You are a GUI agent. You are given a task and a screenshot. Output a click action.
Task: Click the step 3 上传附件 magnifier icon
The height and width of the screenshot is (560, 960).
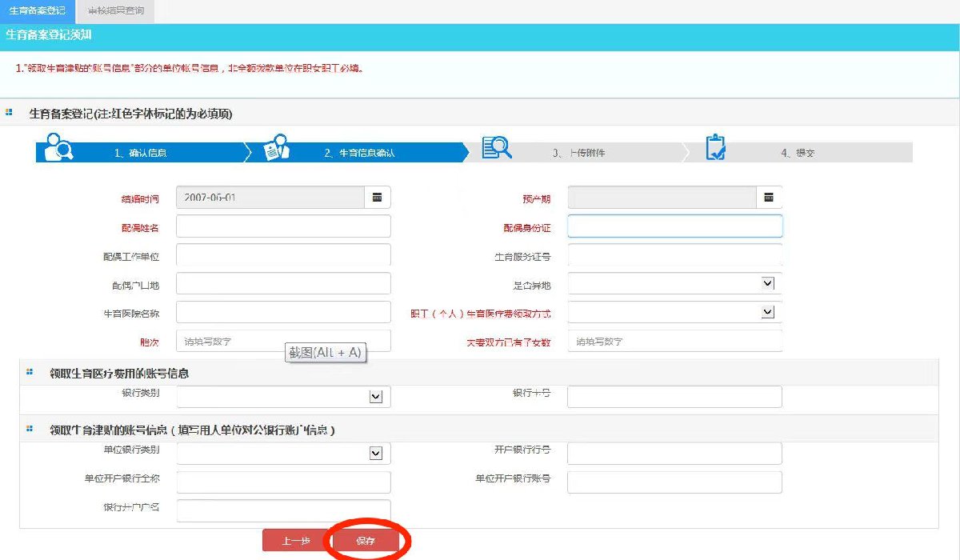click(496, 148)
